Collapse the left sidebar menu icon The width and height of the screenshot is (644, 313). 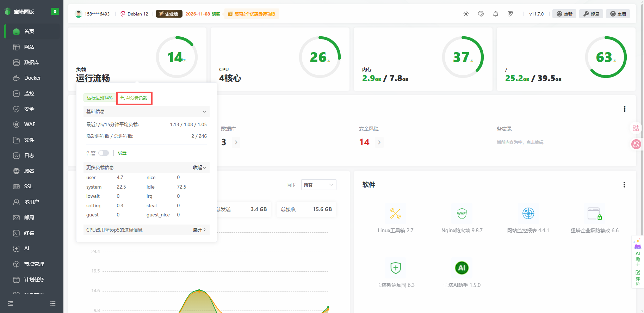click(11, 303)
